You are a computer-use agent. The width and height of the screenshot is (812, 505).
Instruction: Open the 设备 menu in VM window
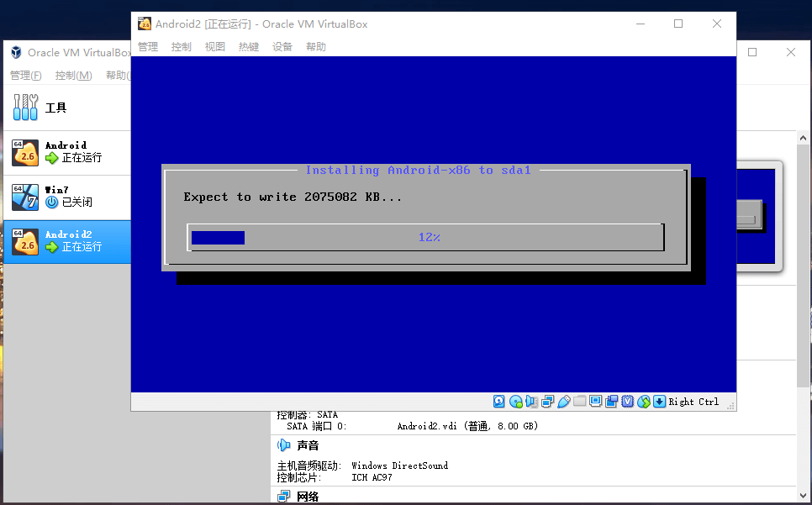tap(282, 47)
